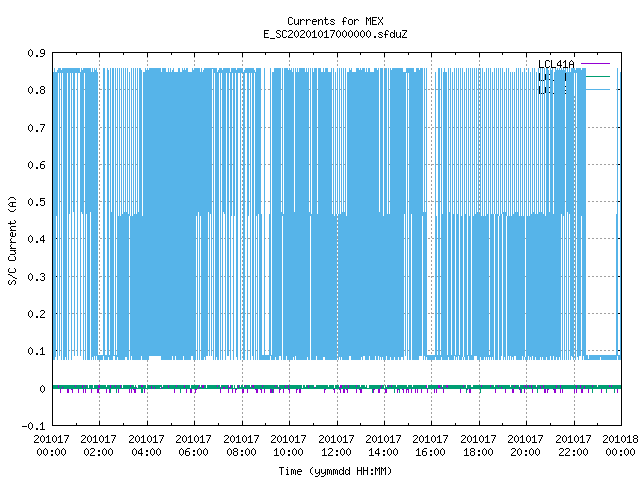640x480 pixels.
Task: Click the y-axis tick label '0'
Action: (42, 389)
